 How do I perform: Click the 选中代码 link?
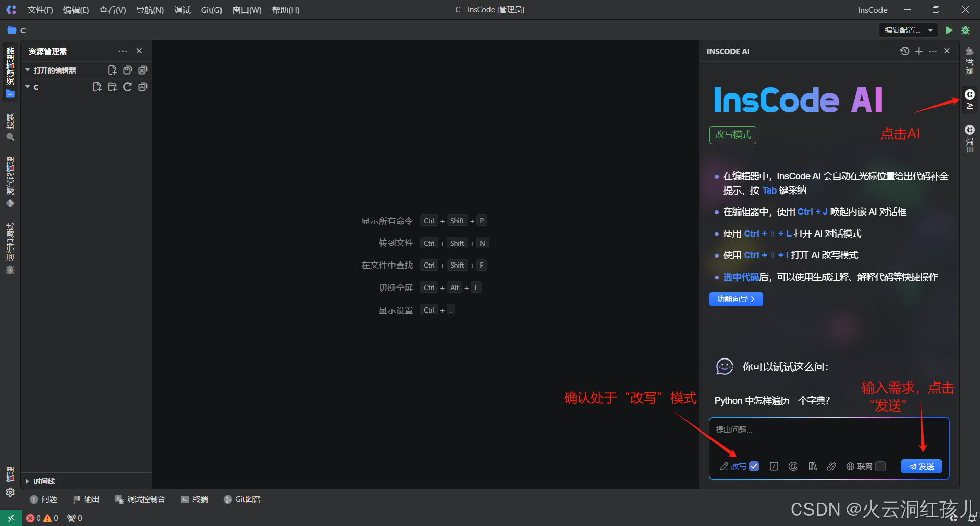pyautogui.click(x=741, y=277)
